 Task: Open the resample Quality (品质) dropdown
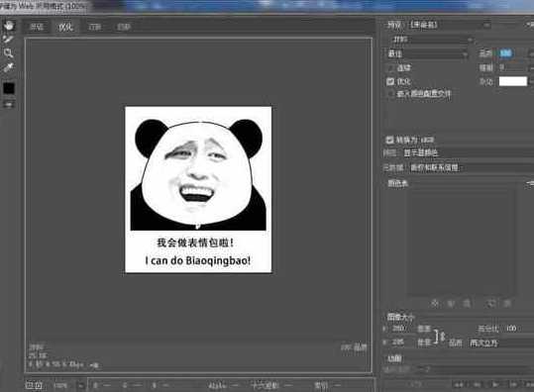click(500, 343)
